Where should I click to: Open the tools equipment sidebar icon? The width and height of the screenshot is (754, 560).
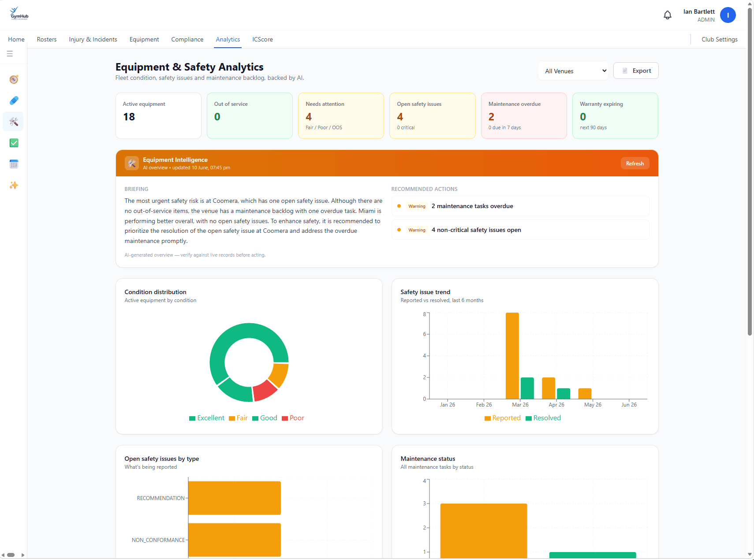14,122
